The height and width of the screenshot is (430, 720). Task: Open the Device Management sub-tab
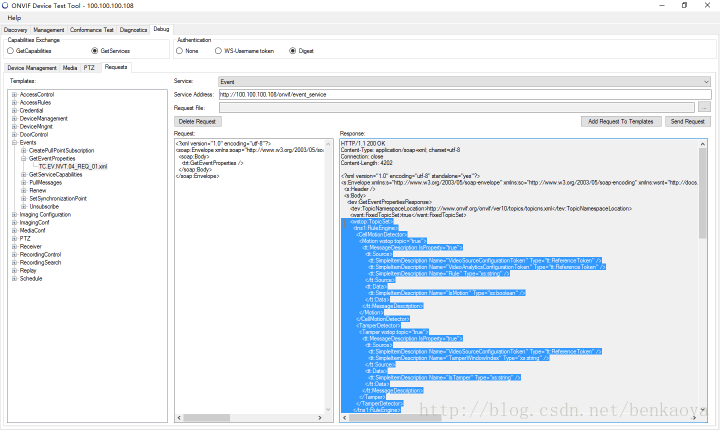pos(32,68)
